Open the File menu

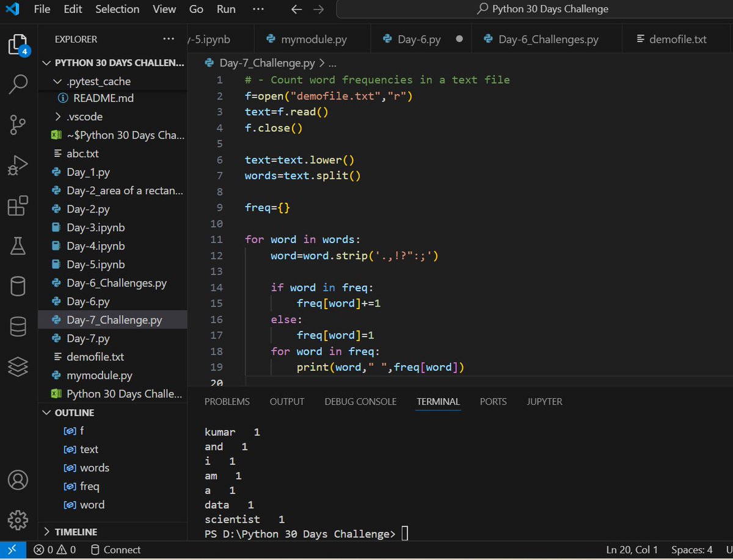click(x=42, y=9)
